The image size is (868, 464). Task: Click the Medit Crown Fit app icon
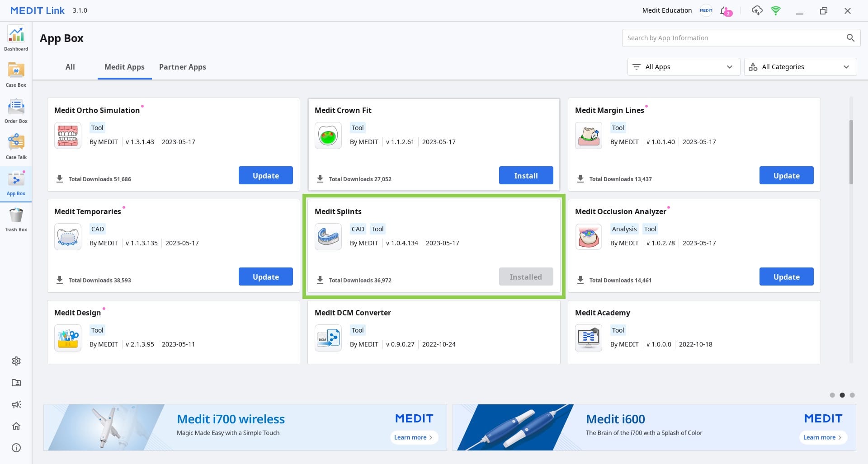[328, 136]
